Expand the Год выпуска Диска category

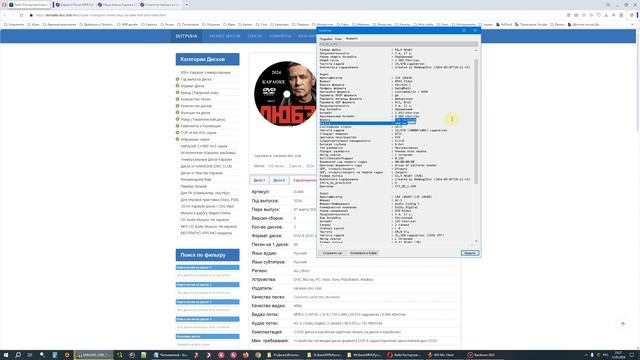coord(178,79)
